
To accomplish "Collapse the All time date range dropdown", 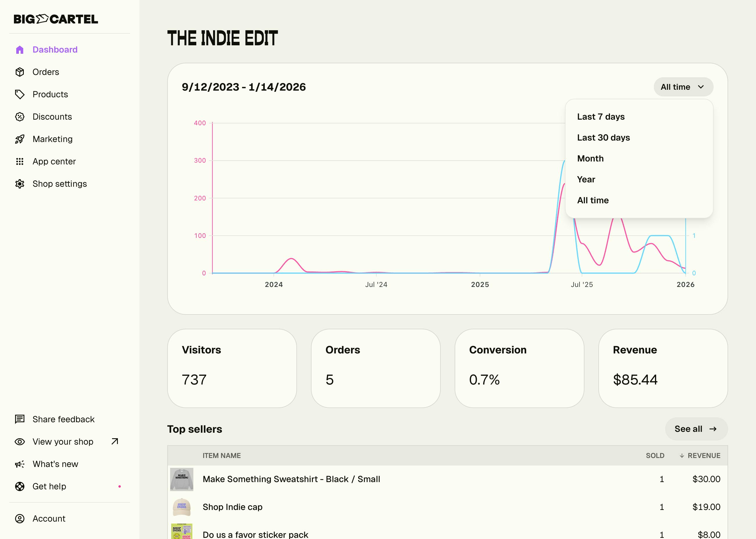I will click(x=683, y=87).
